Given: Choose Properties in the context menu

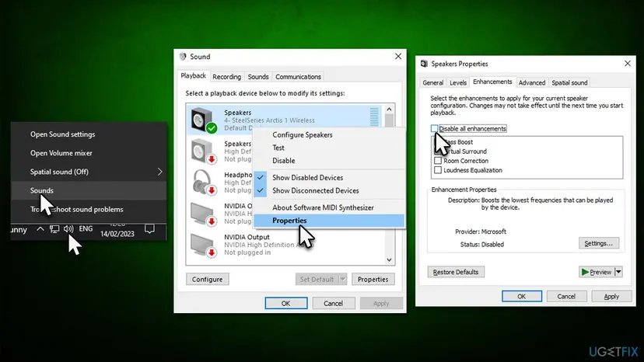Looking at the screenshot, I should point(329,221).
